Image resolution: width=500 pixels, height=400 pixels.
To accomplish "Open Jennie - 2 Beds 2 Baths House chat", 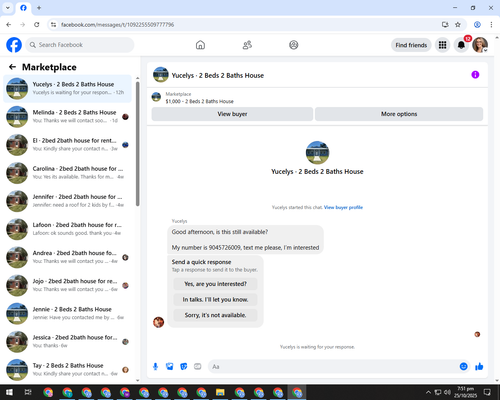I will click(x=68, y=313).
